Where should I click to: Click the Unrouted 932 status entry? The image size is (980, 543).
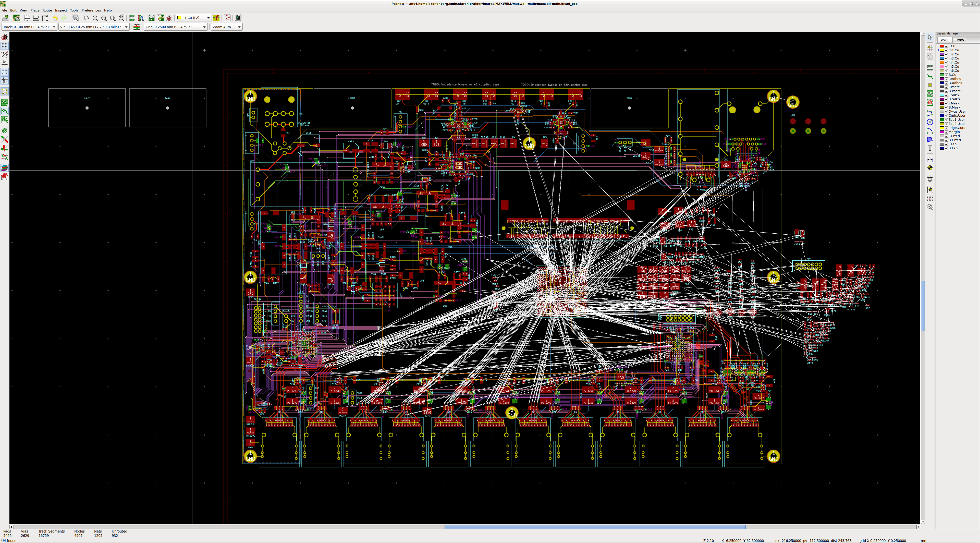click(x=119, y=534)
